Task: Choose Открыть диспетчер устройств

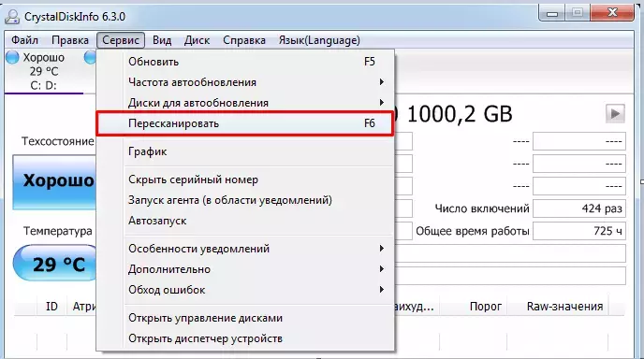Action: tap(245, 338)
